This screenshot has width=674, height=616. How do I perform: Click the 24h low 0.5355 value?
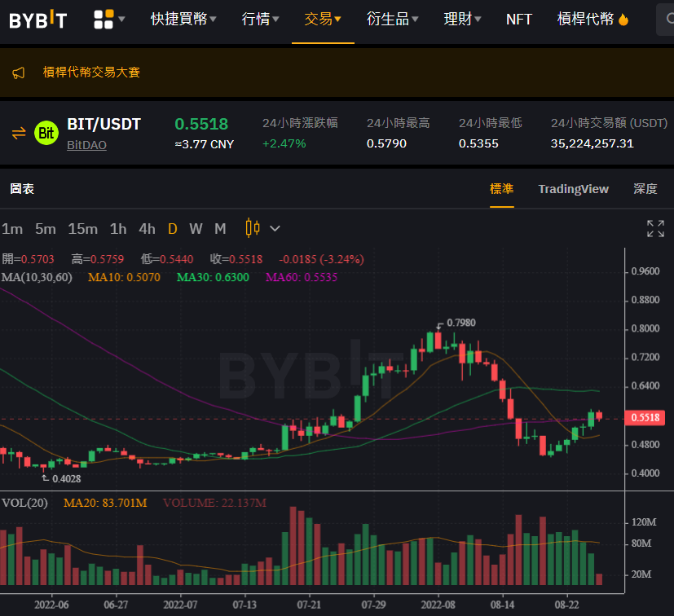tap(478, 143)
